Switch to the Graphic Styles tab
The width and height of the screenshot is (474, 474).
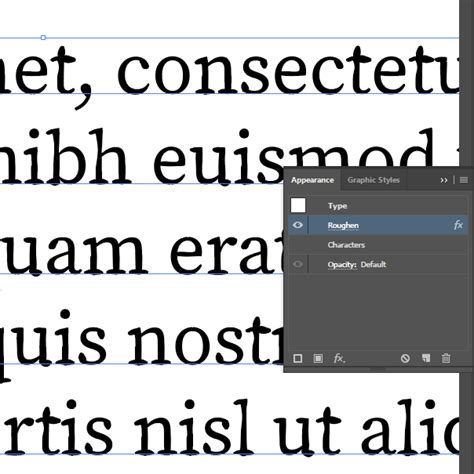(373, 180)
